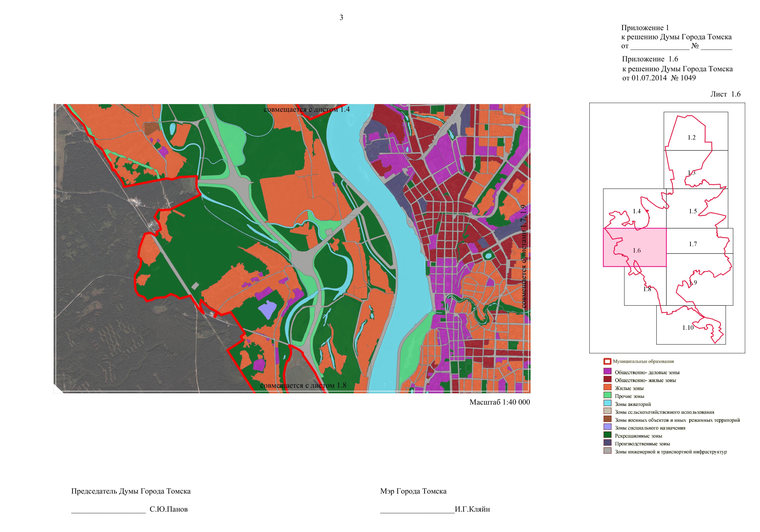Click the 'совмещается с листом 1.8' label

pyautogui.click(x=303, y=385)
